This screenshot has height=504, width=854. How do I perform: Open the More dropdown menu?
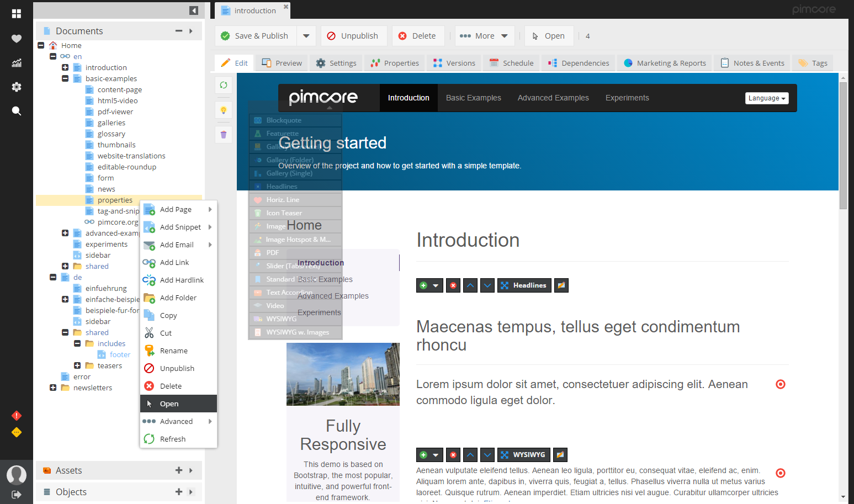(485, 36)
